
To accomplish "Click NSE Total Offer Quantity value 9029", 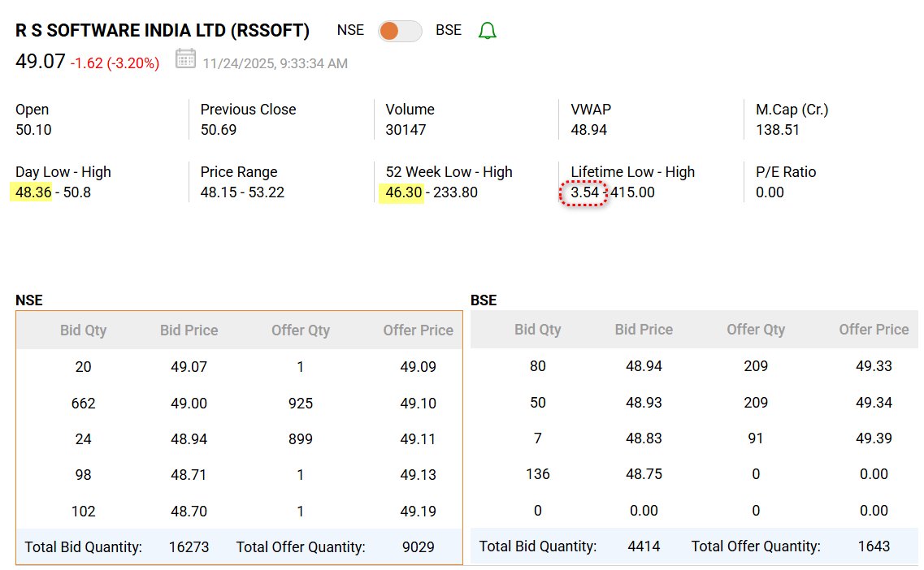I will pyautogui.click(x=419, y=547).
